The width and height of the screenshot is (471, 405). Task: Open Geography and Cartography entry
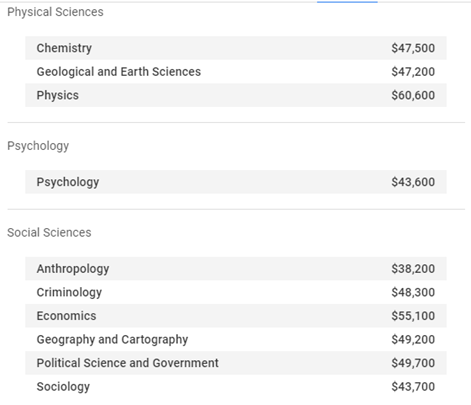click(x=236, y=339)
